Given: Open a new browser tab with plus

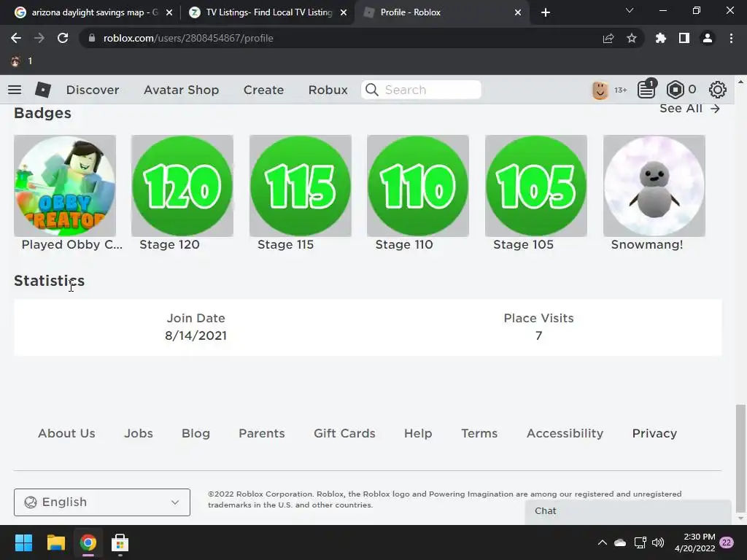Looking at the screenshot, I should click(x=546, y=12).
